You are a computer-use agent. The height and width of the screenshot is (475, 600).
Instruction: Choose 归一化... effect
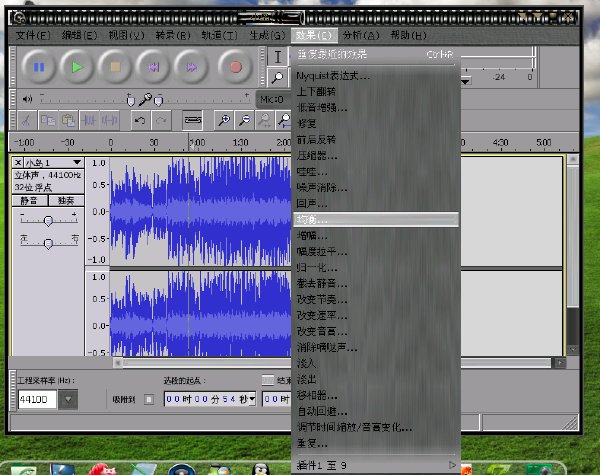376,268
